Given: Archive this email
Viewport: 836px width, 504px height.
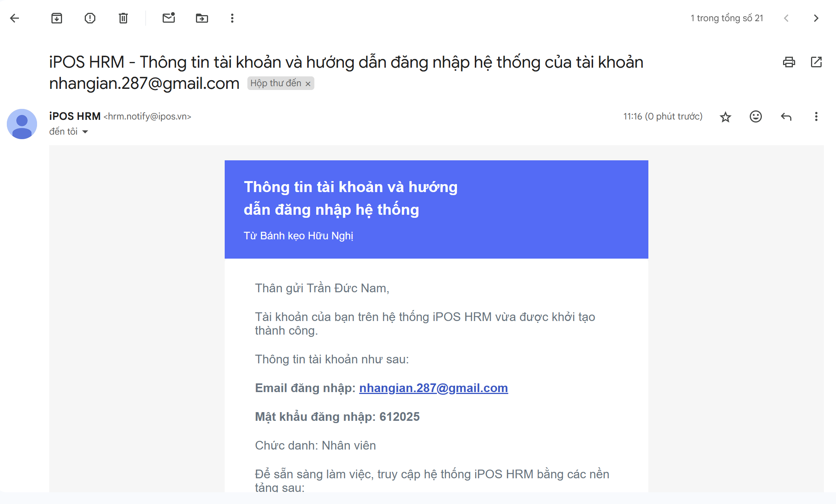Looking at the screenshot, I should point(57,18).
